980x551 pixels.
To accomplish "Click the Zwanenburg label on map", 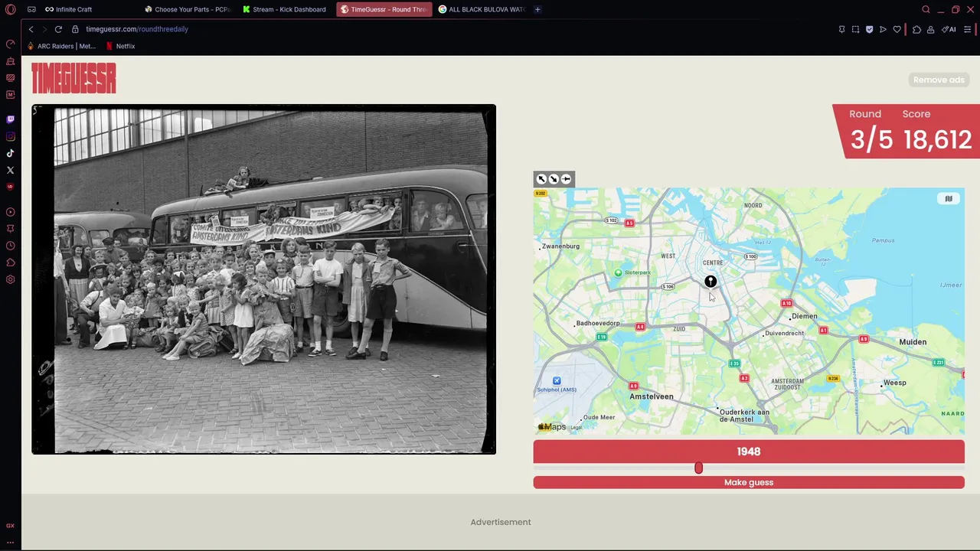I will point(561,246).
